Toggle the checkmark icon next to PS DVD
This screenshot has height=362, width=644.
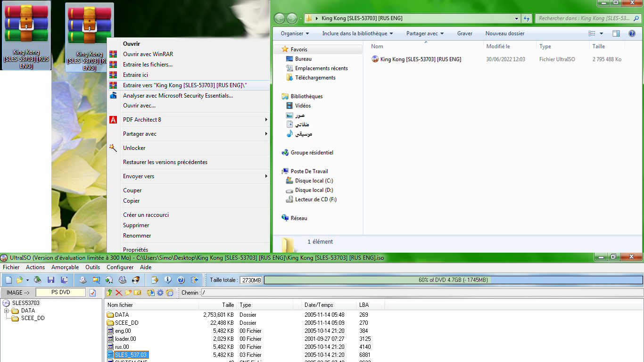click(x=92, y=293)
